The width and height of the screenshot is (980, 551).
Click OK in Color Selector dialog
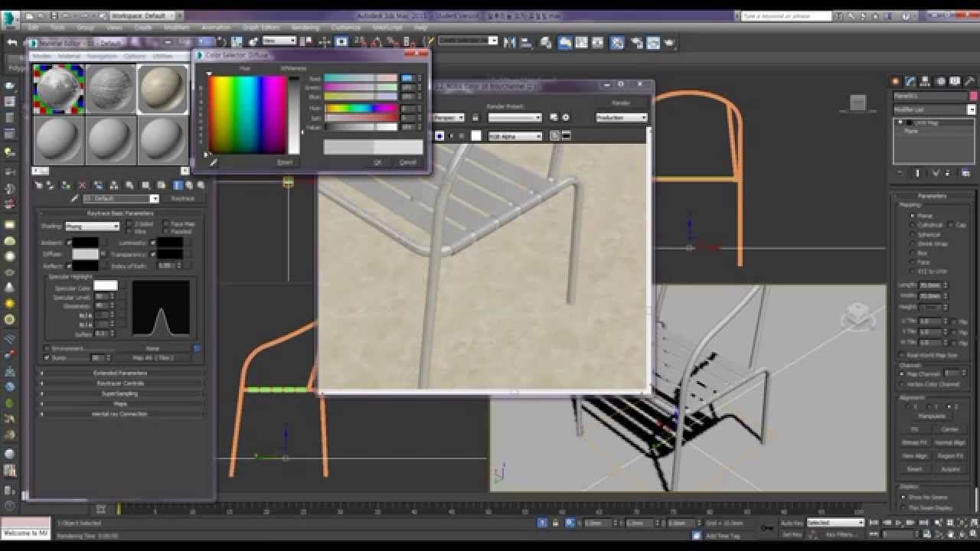click(377, 162)
